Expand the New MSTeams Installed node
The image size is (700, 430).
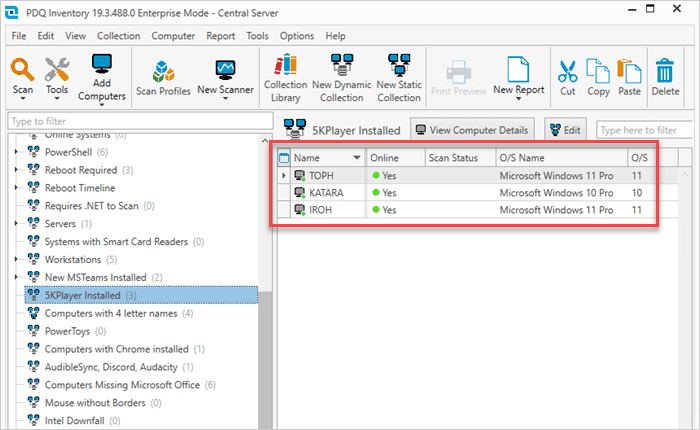[16, 277]
